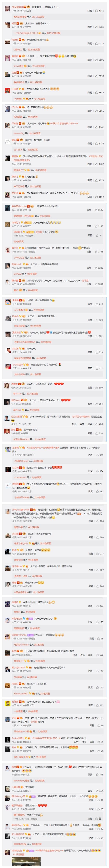
Task: Like the comment showing 6181 likes
Action: pyautogui.click(x=97, y=10)
